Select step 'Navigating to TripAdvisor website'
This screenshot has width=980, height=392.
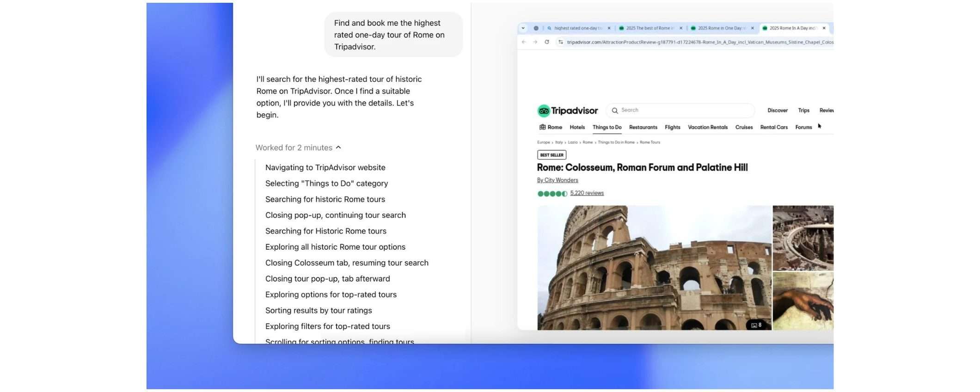pos(325,167)
